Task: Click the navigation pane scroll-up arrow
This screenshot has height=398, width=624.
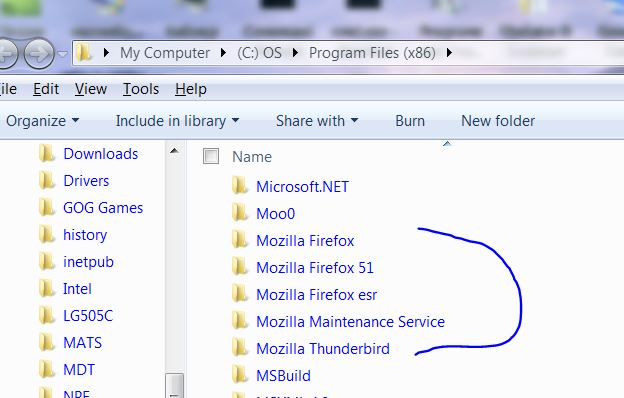Action: click(174, 150)
